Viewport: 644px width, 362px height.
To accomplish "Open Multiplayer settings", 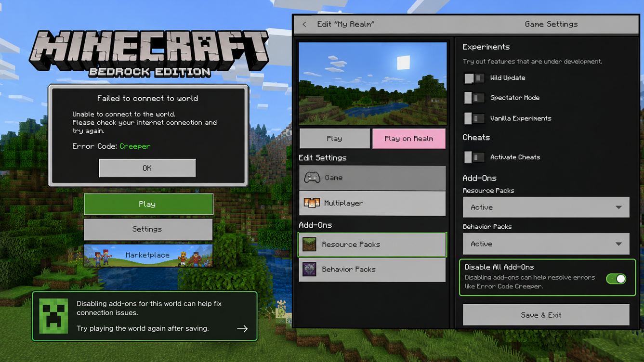I will pyautogui.click(x=372, y=203).
